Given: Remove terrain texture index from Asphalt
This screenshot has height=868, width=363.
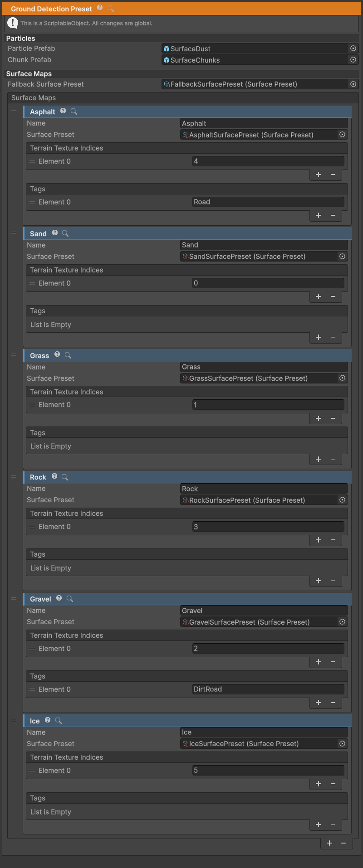Looking at the screenshot, I should (x=333, y=175).
